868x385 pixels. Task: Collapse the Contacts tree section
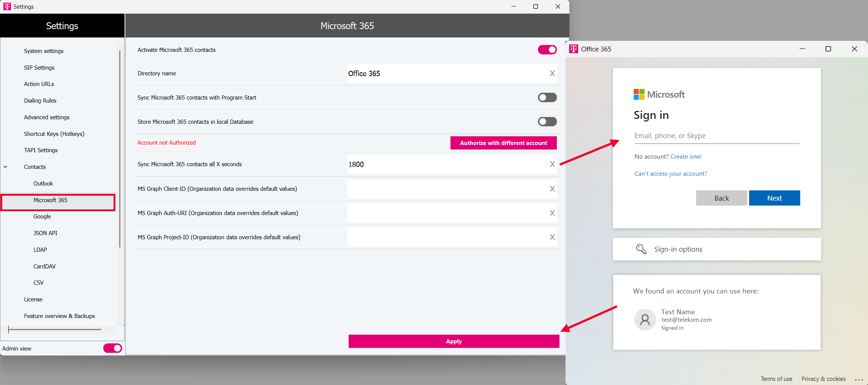6,167
